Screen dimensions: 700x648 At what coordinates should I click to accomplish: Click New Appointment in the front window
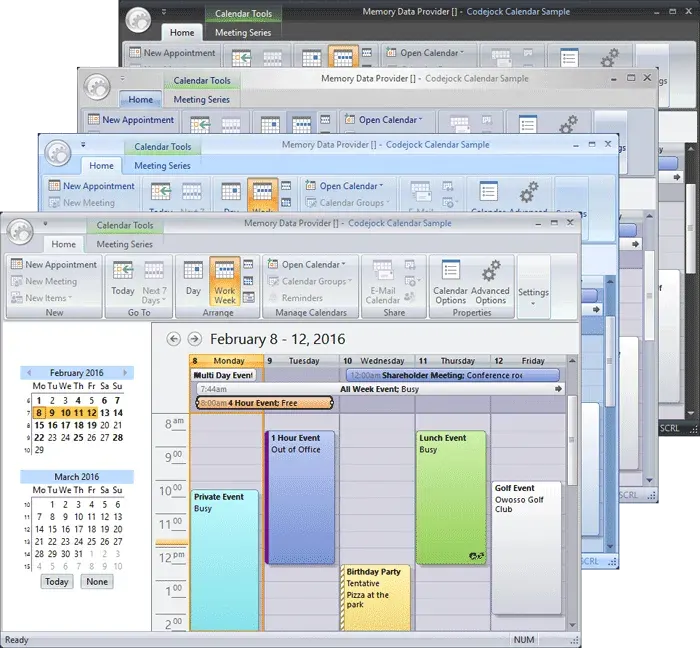pyautogui.click(x=54, y=264)
